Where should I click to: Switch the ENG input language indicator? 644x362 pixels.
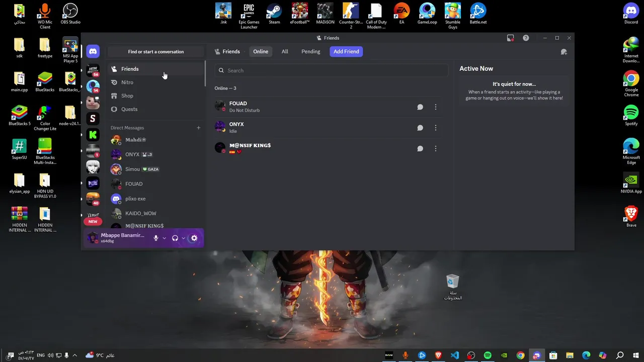tap(41, 355)
